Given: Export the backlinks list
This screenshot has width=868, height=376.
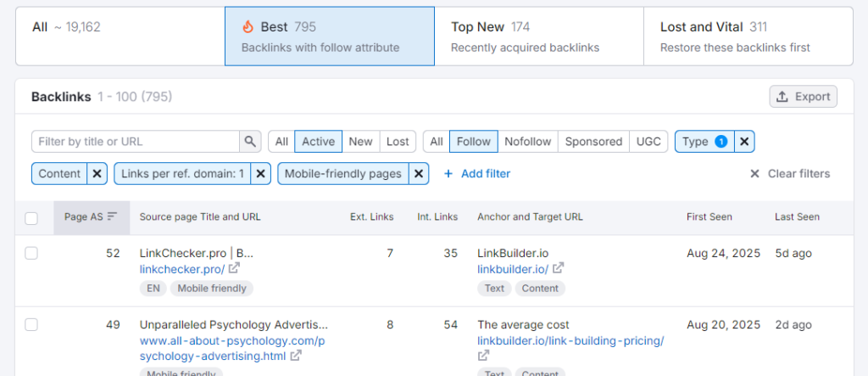Looking at the screenshot, I should (x=804, y=97).
